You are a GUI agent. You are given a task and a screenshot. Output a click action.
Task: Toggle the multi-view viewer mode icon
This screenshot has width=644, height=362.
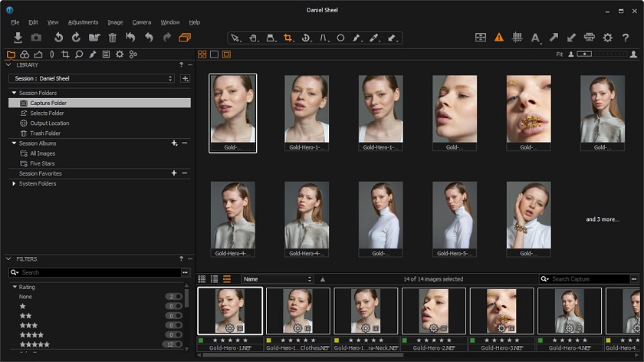pyautogui.click(x=202, y=54)
